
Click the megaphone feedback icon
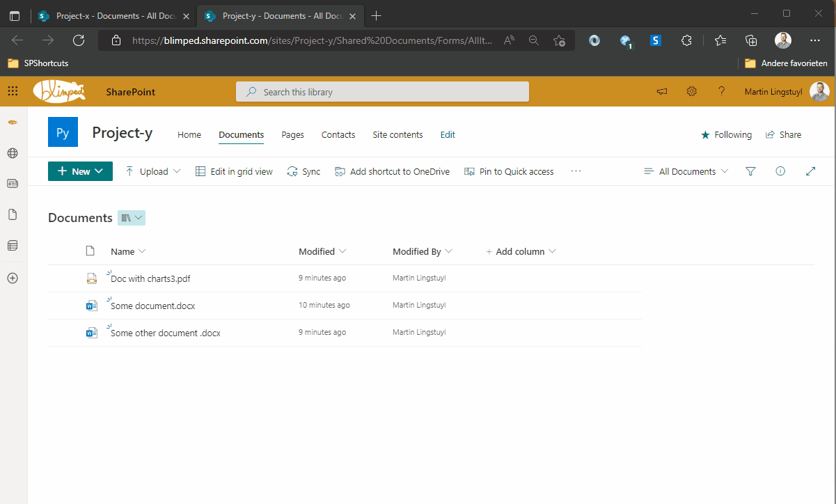[x=661, y=91]
